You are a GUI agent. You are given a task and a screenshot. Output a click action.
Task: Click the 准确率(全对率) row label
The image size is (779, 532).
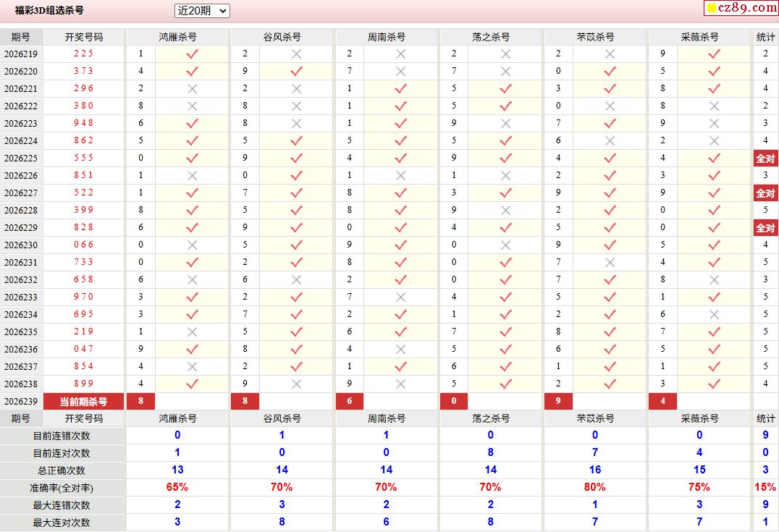(x=62, y=488)
